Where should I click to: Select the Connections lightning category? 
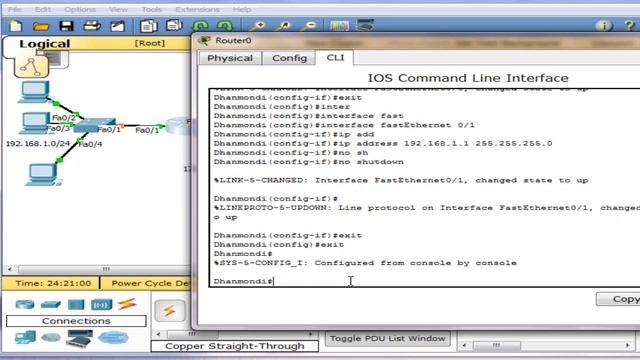[127, 304]
